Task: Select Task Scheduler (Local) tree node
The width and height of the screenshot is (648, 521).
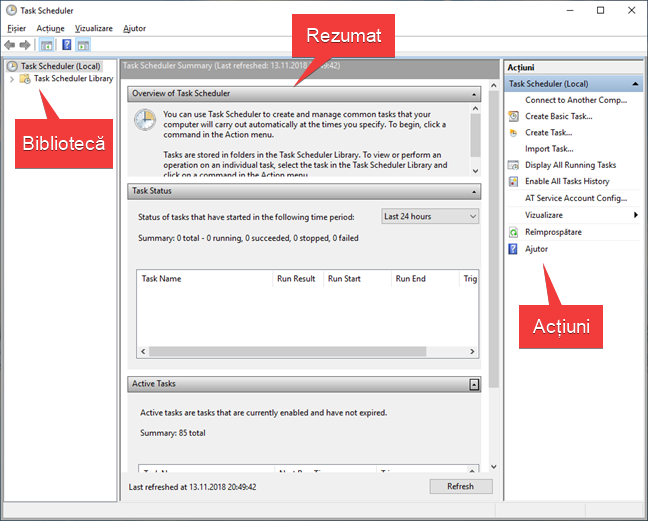Action: (61, 66)
